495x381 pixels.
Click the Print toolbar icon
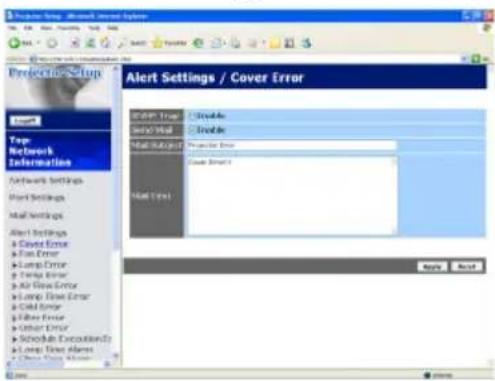click(236, 43)
